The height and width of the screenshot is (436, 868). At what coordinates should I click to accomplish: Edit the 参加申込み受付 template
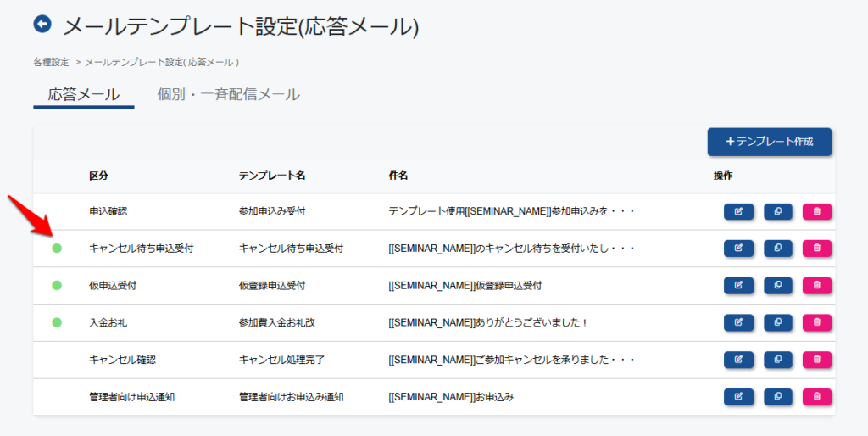[x=738, y=211]
